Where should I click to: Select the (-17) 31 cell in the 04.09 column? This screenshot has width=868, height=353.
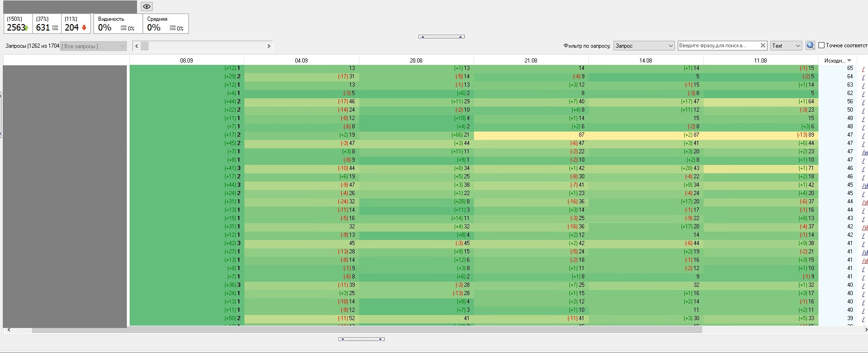tap(301, 76)
